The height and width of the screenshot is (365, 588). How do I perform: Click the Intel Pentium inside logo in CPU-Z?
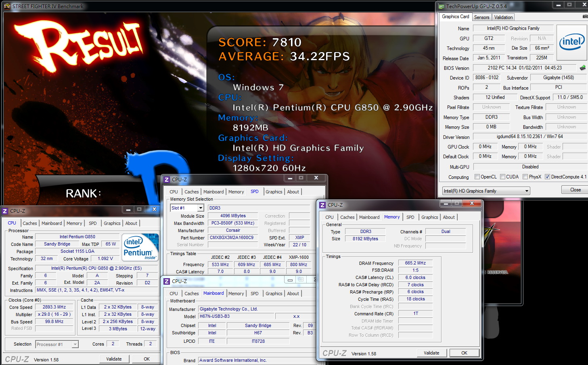click(x=140, y=247)
